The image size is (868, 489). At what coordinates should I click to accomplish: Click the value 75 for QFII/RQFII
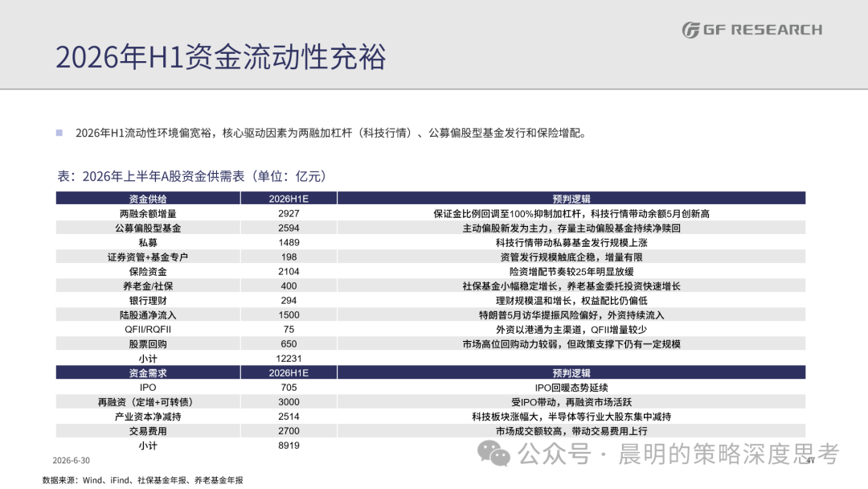click(x=289, y=330)
